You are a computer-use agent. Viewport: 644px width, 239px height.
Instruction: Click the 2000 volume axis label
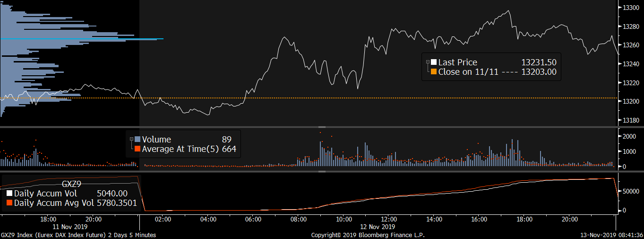point(630,136)
